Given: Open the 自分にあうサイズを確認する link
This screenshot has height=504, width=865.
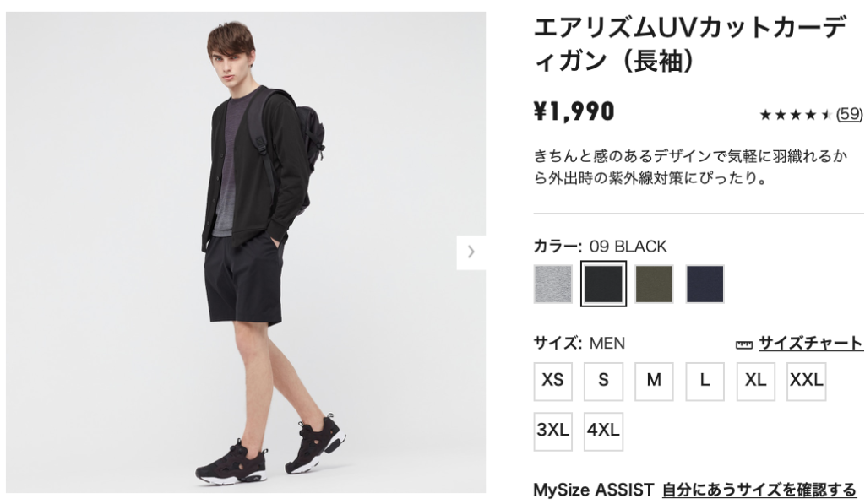Looking at the screenshot, I should point(759,489).
